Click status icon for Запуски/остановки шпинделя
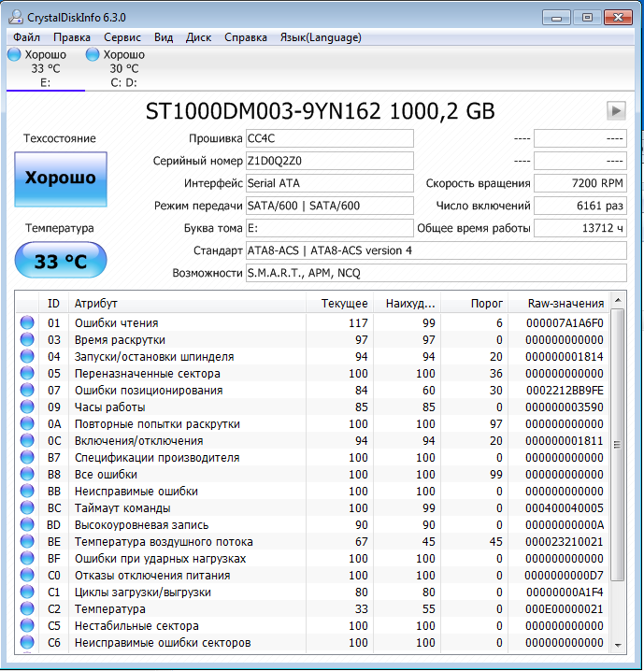The width and height of the screenshot is (644, 671). click(x=27, y=356)
